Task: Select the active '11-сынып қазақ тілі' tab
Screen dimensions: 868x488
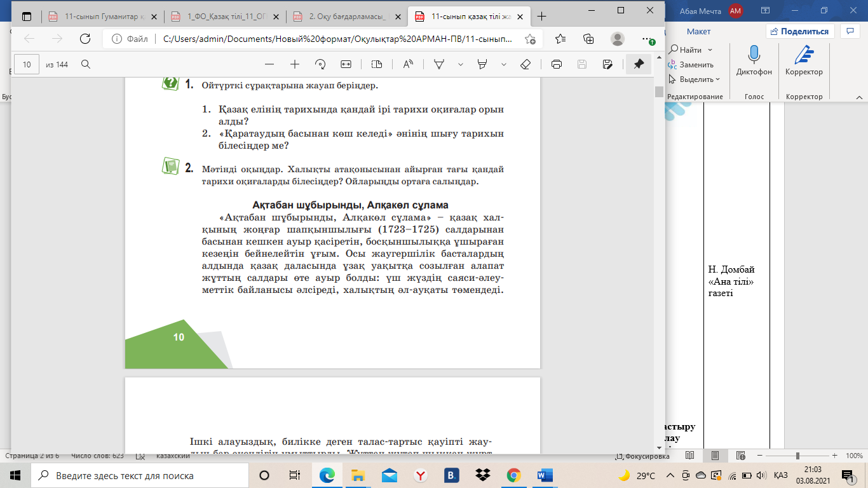Action: pyautogui.click(x=470, y=17)
